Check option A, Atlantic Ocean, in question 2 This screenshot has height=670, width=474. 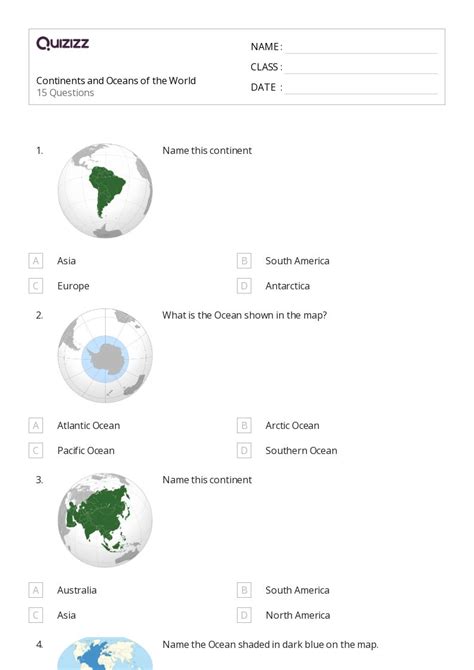36,426
